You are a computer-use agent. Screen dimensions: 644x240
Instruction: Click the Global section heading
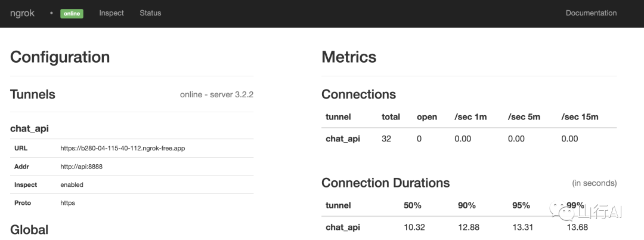[x=29, y=230]
